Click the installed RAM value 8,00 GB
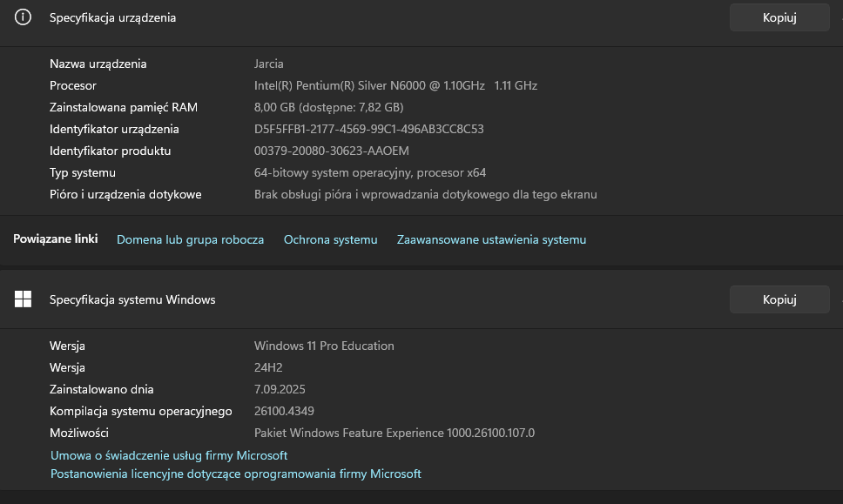The image size is (843, 504). point(328,107)
